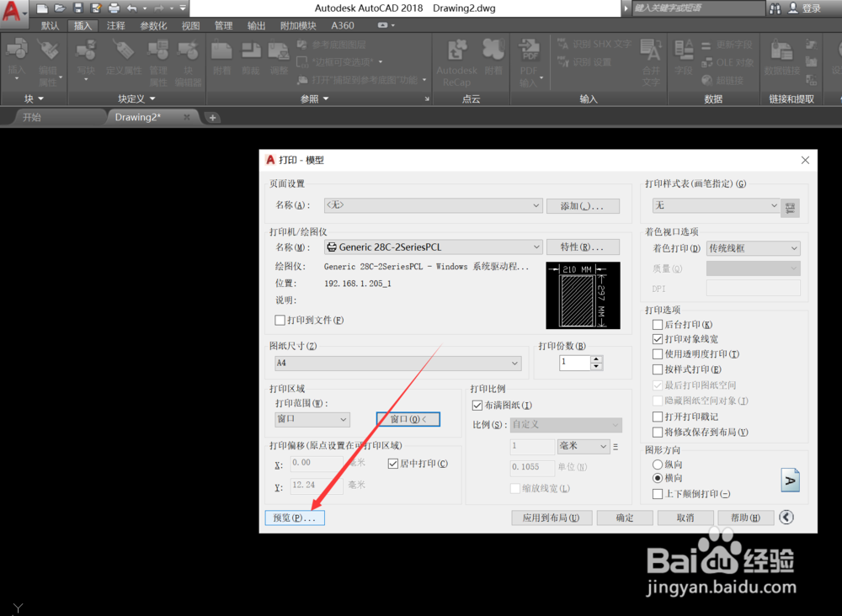Viewport: 842px width, 616px height.
Task: Click the New file icon in quick access toolbar
Action: pos(42,8)
